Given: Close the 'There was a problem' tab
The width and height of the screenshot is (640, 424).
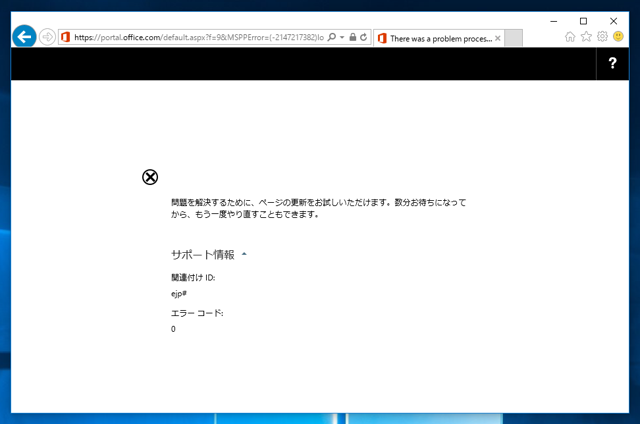Looking at the screenshot, I should pos(498,38).
